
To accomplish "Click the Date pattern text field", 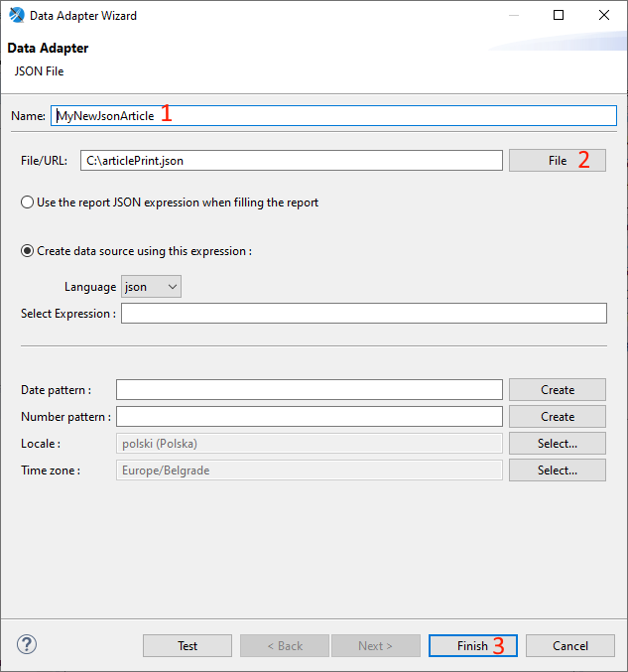I will 309,390.
